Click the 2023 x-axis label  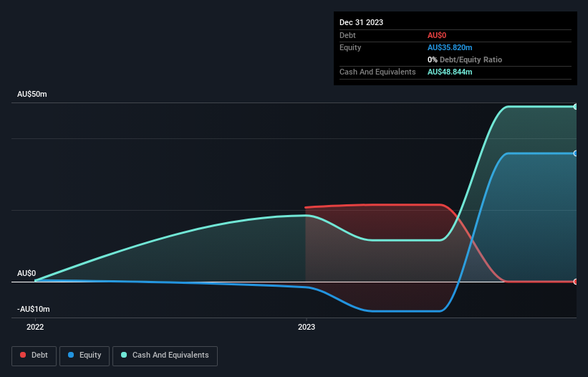click(x=307, y=327)
